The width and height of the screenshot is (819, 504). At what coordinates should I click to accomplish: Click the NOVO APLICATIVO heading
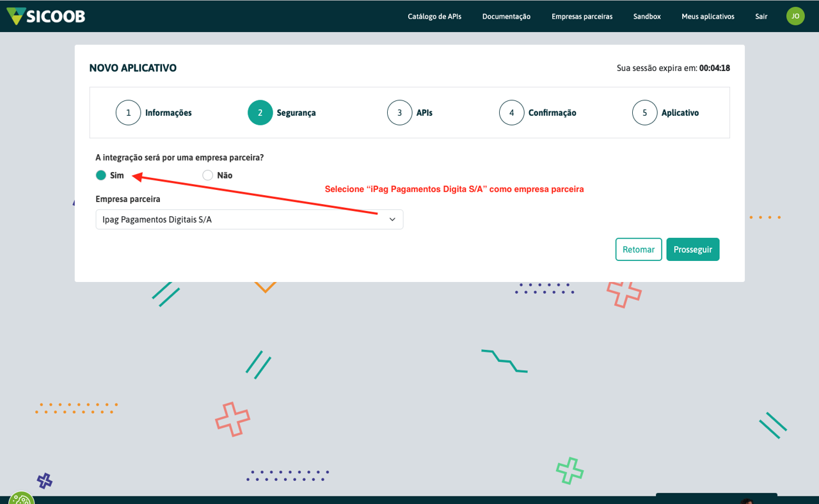point(133,68)
